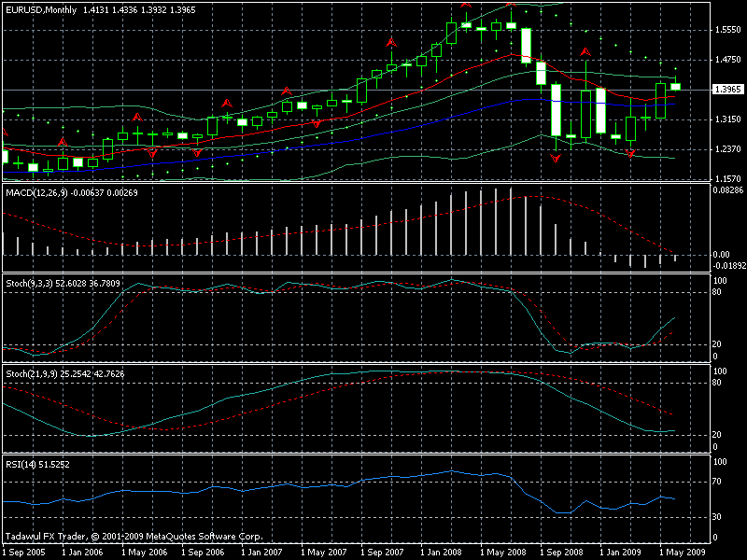Click the 1 Sep 2007 date label
This screenshot has width=747, height=560.
point(382,553)
